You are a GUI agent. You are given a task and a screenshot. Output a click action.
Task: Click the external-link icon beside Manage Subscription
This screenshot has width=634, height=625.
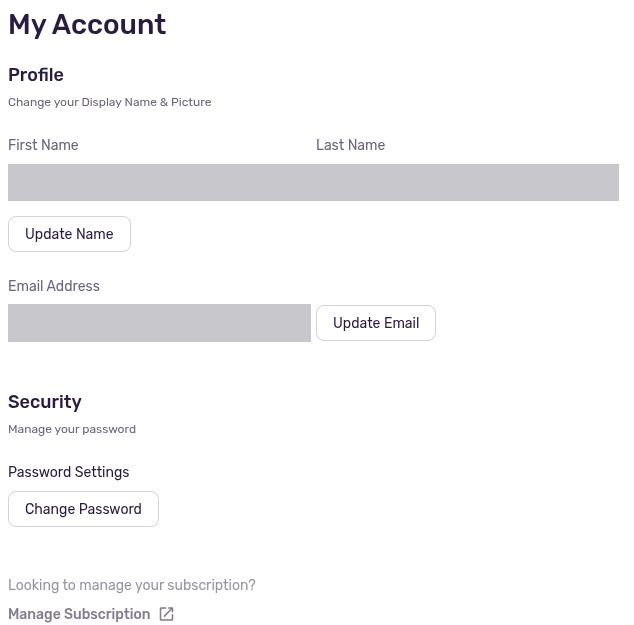point(166,614)
